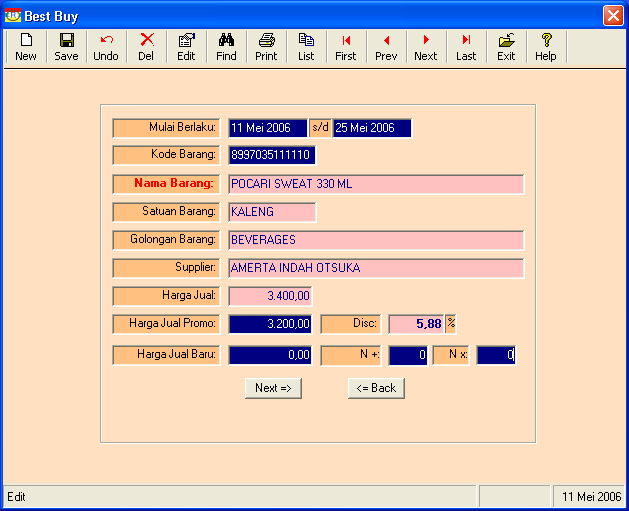Image resolution: width=629 pixels, height=511 pixels.
Task: Click the status bar date 11 Mei 2006
Action: pyautogui.click(x=592, y=497)
